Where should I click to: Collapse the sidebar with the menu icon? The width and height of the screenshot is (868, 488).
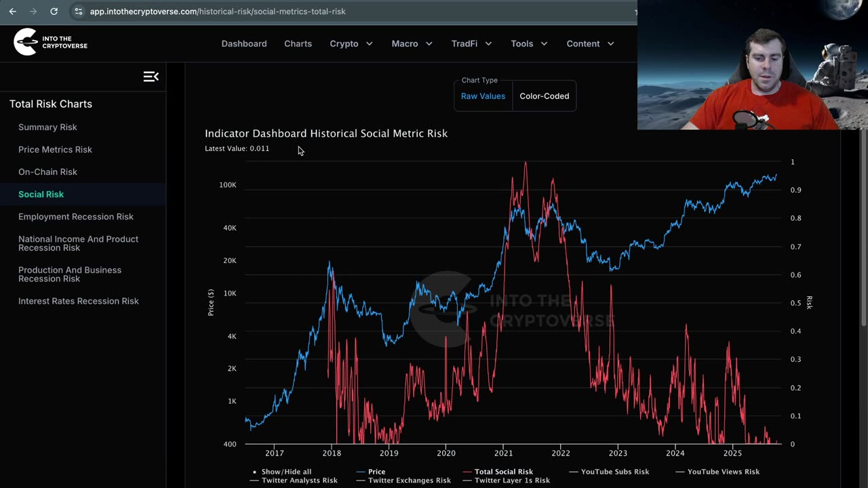click(151, 77)
